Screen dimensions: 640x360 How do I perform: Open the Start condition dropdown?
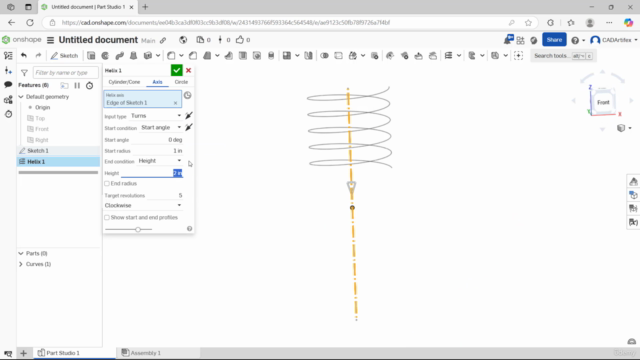(161, 128)
